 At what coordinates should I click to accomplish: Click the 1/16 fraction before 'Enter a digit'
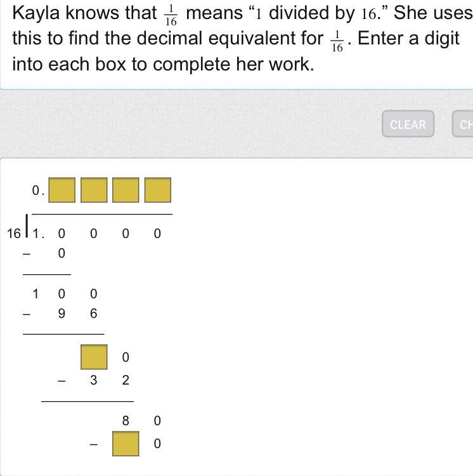(x=337, y=41)
